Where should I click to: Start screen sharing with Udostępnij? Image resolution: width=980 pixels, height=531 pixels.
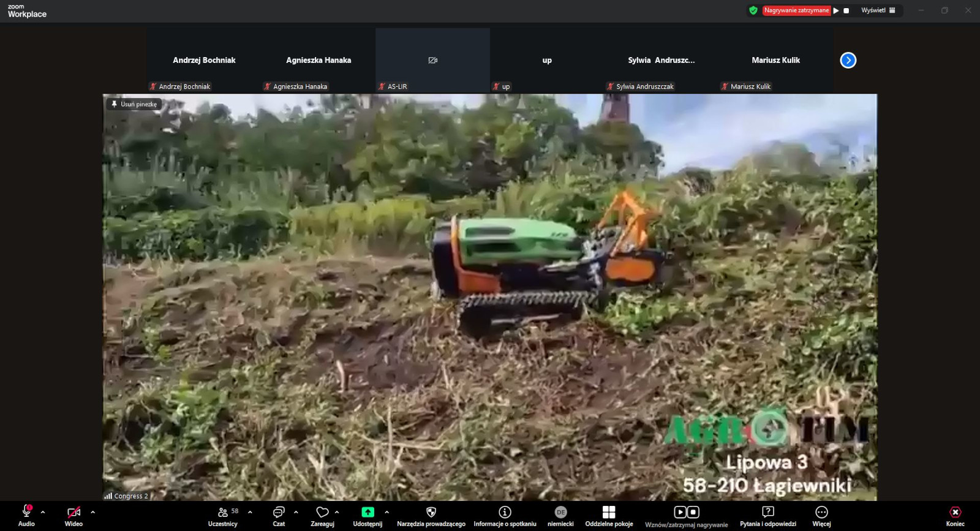click(x=367, y=516)
